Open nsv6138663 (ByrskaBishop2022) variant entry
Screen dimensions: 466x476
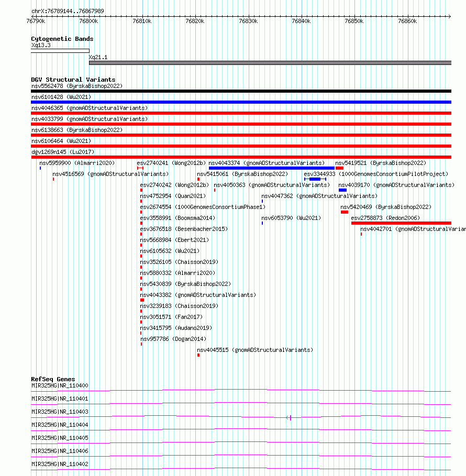(x=77, y=130)
